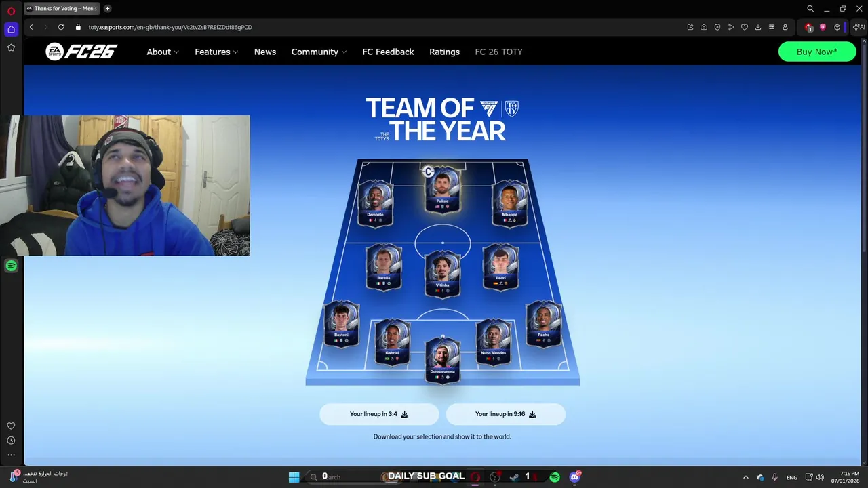The image size is (868, 488).
Task: Open the pink shield extension
Action: tap(823, 27)
